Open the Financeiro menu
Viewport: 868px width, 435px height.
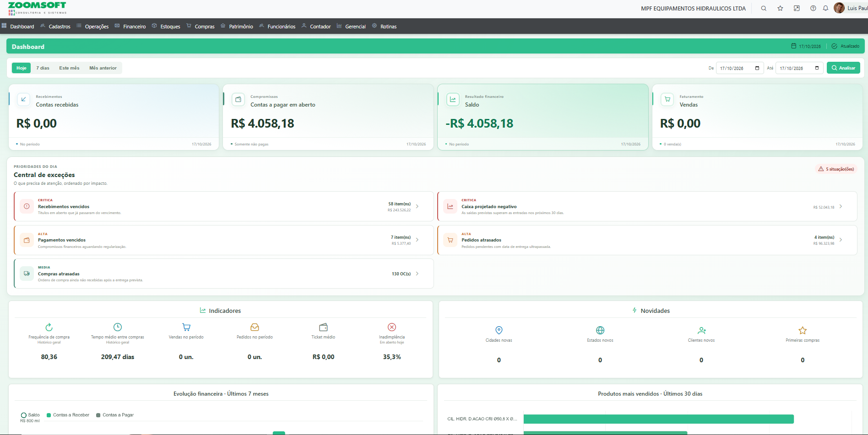click(x=130, y=27)
